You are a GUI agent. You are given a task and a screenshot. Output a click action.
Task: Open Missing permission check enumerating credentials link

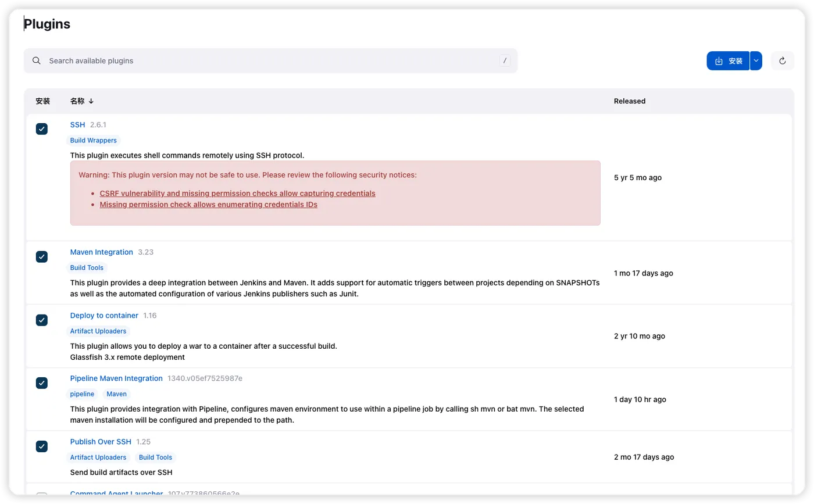click(208, 204)
